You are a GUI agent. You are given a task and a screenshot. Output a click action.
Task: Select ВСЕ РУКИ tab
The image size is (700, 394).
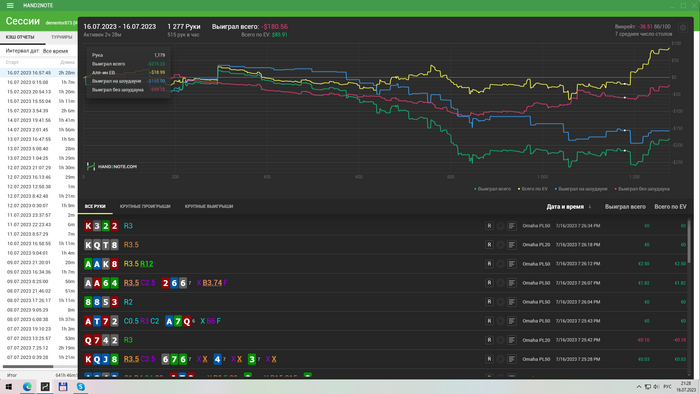coord(95,207)
